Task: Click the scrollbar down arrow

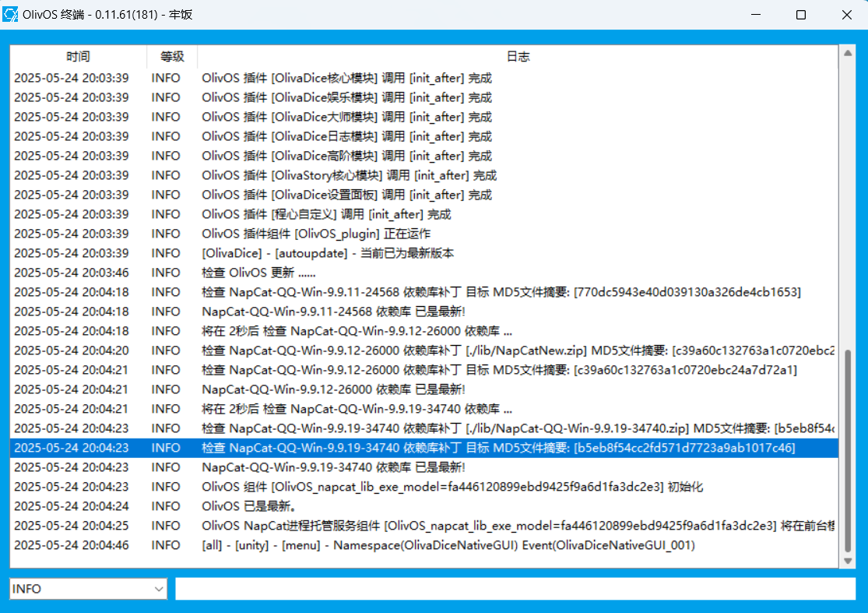Action: click(x=848, y=560)
